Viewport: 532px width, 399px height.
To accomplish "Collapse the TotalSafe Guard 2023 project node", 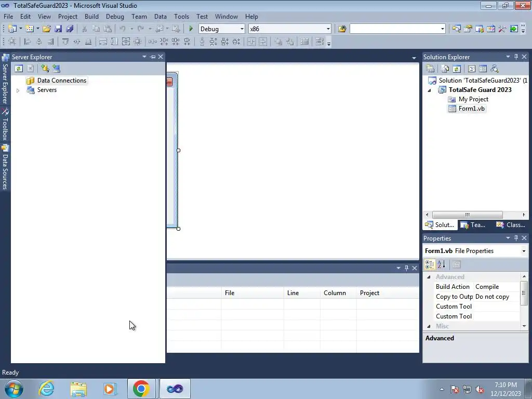I will (430, 90).
